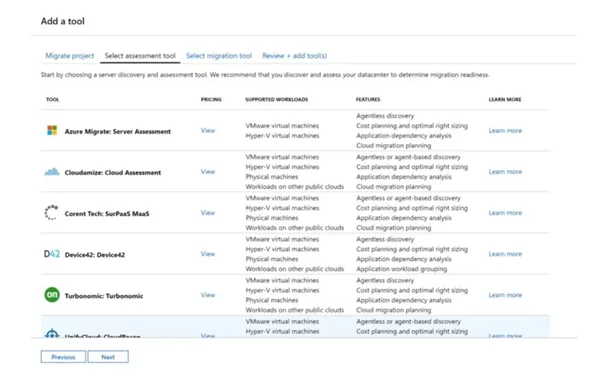View pricing for Device42
Image resolution: width=602 pixels, height=370 pixels.
pos(208,254)
